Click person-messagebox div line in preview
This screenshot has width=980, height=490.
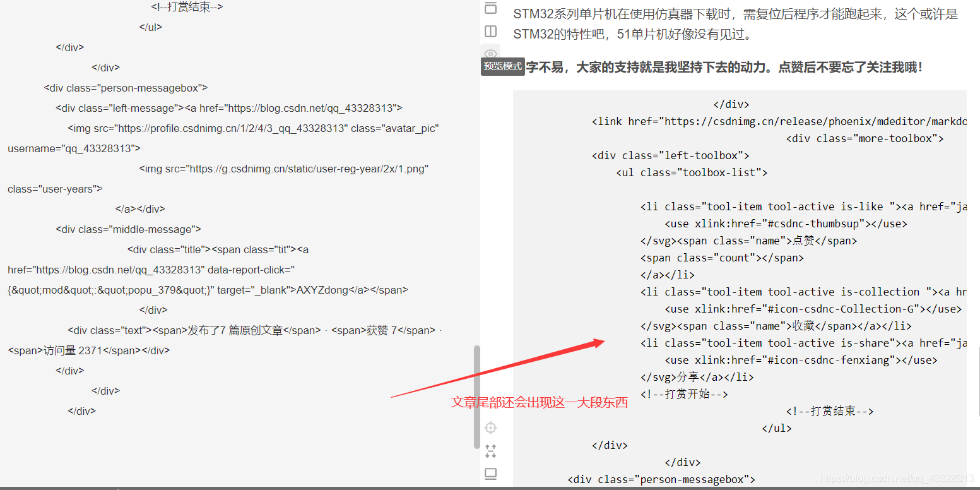661,479
